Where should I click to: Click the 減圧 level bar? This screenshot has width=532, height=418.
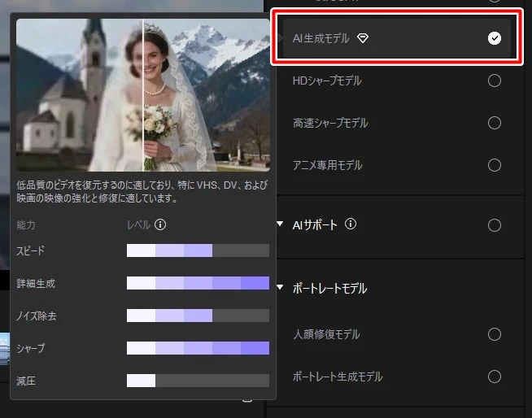click(x=198, y=381)
